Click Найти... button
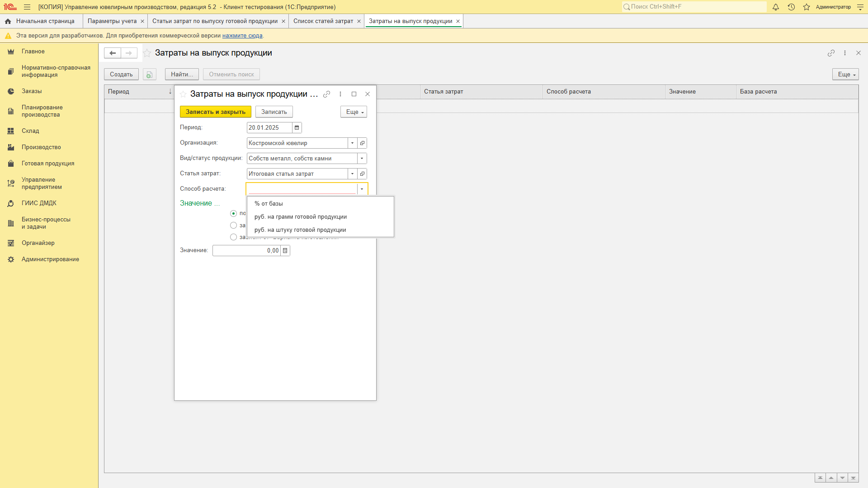Screen dimensions: 868x488 (x=182, y=75)
